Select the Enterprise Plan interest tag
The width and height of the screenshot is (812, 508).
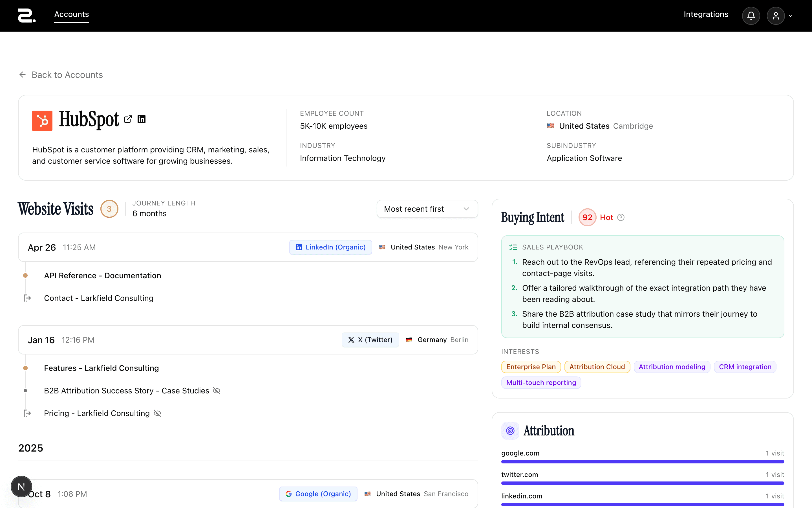tap(531, 367)
